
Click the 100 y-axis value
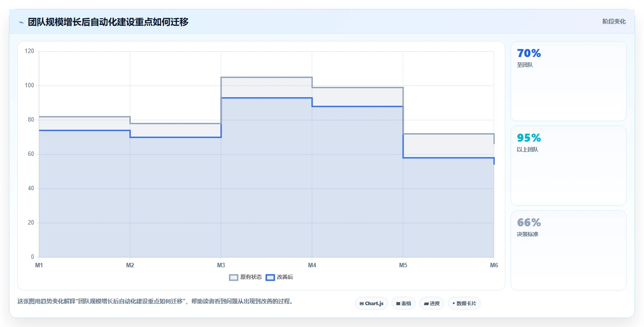point(29,86)
